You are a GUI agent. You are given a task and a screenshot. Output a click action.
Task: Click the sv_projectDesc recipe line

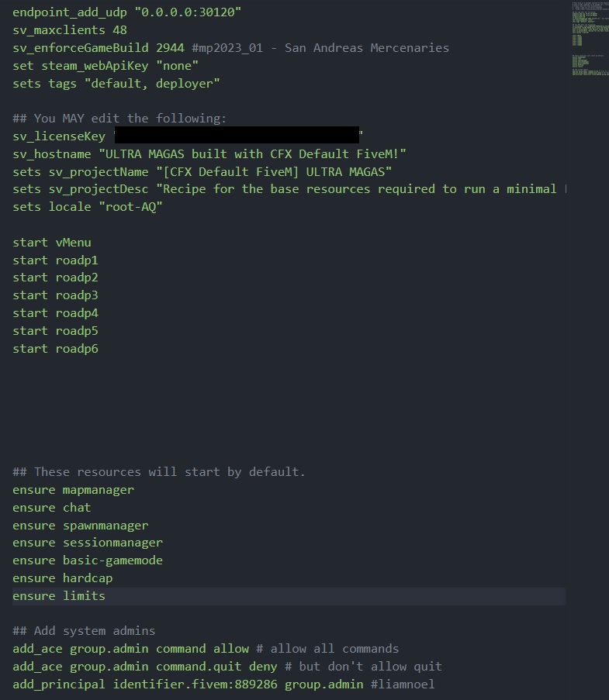point(287,189)
